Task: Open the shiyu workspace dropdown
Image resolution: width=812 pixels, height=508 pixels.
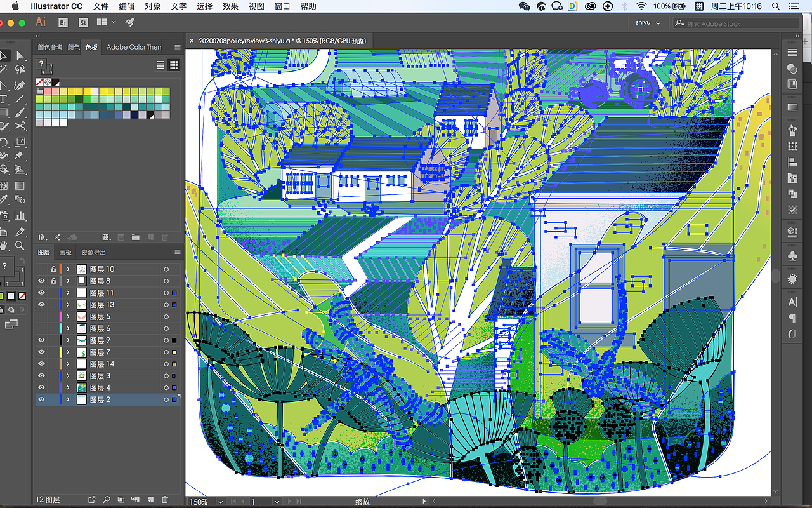Action: (x=648, y=23)
